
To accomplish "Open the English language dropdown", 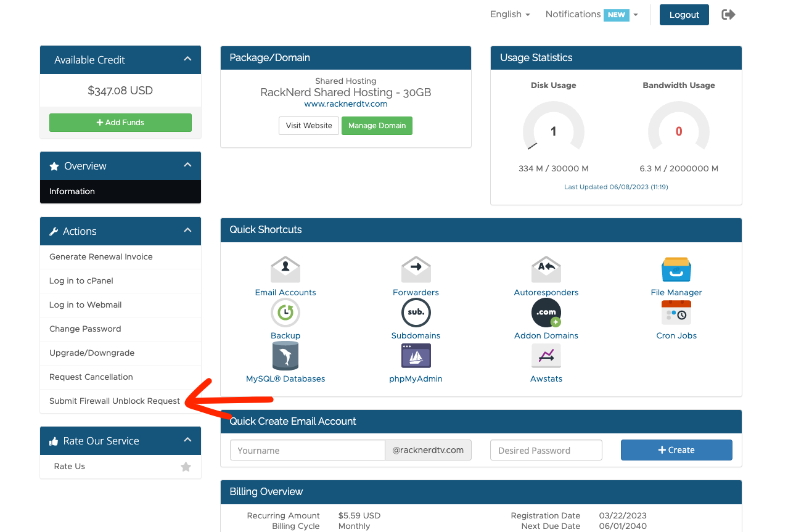I will tap(510, 14).
